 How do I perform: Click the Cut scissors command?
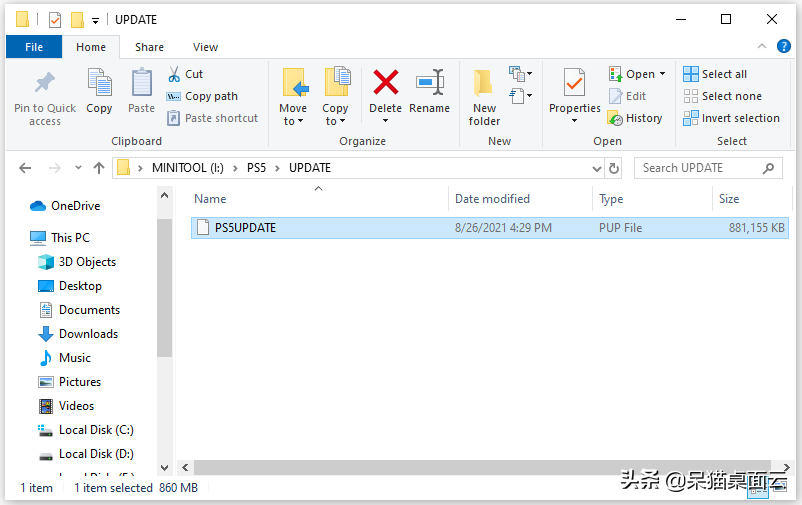tap(185, 74)
